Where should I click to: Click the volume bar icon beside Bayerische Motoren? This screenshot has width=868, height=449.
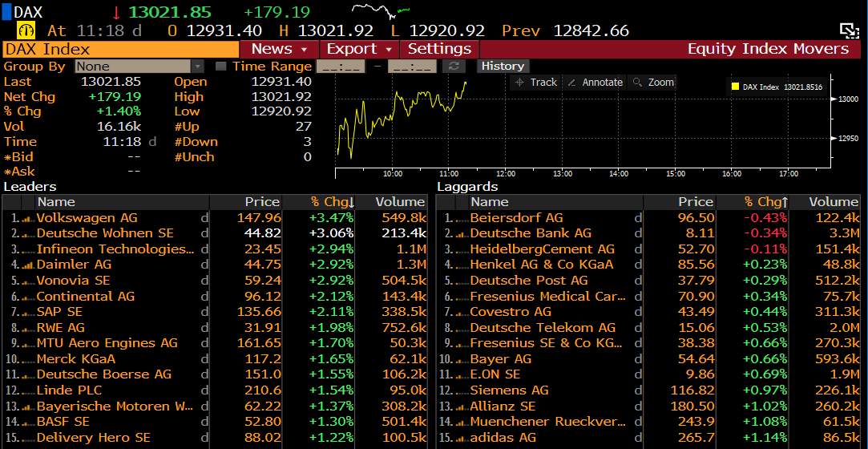click(28, 407)
